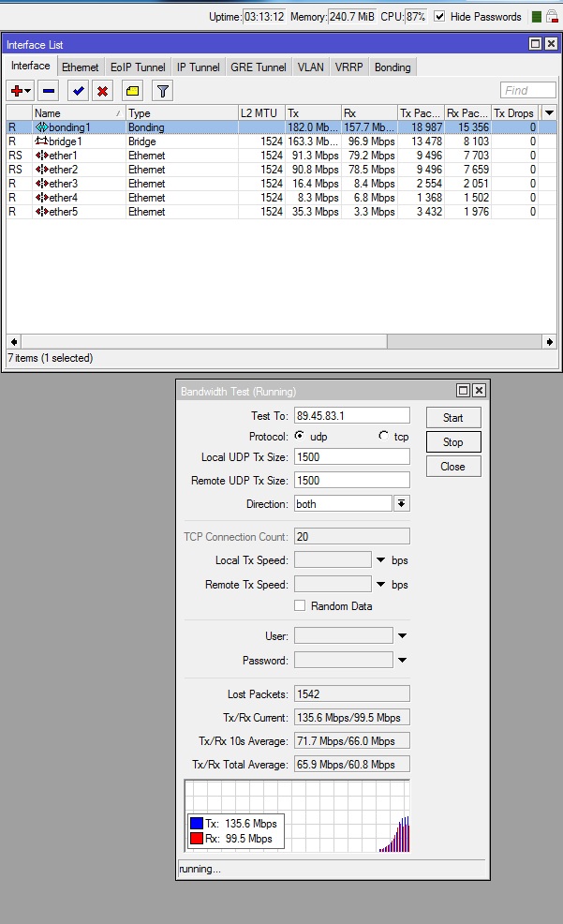Open the IP Tunnel tab
563x924 pixels.
(x=198, y=67)
